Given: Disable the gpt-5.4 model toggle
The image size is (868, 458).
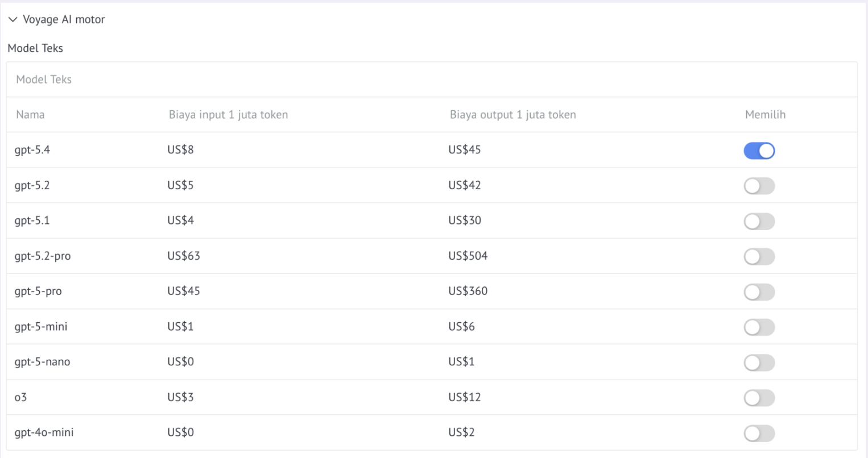Looking at the screenshot, I should point(759,151).
